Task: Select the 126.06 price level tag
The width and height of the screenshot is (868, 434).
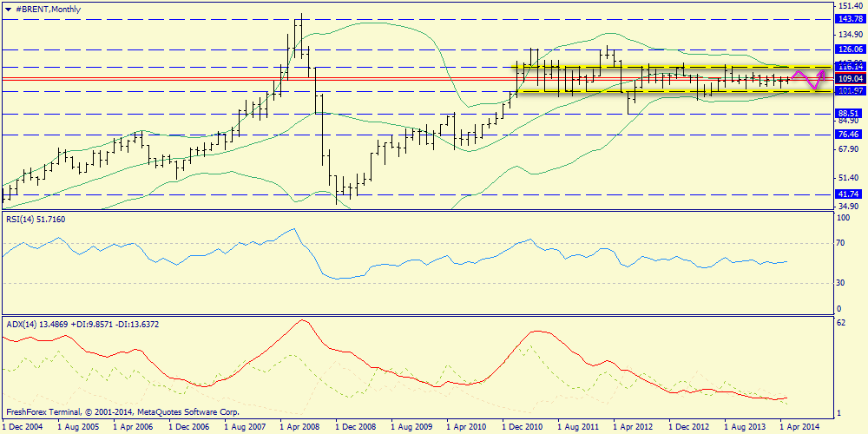Action: pyautogui.click(x=847, y=49)
